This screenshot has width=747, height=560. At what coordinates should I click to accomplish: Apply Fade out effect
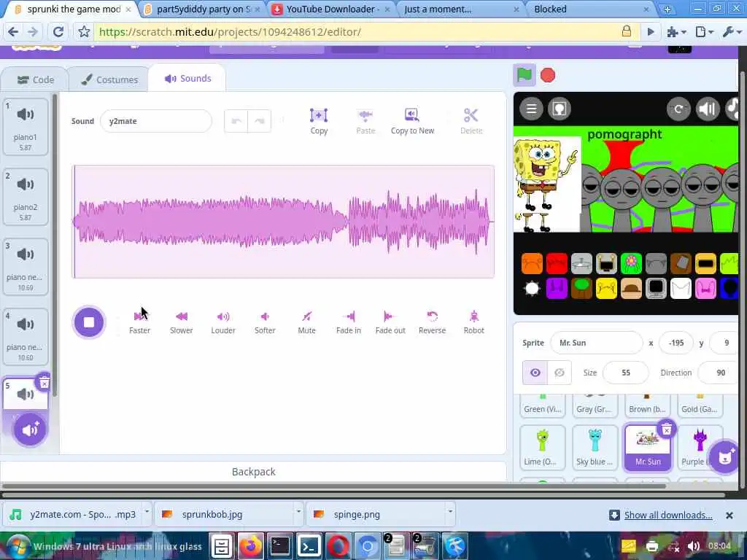[x=390, y=322]
